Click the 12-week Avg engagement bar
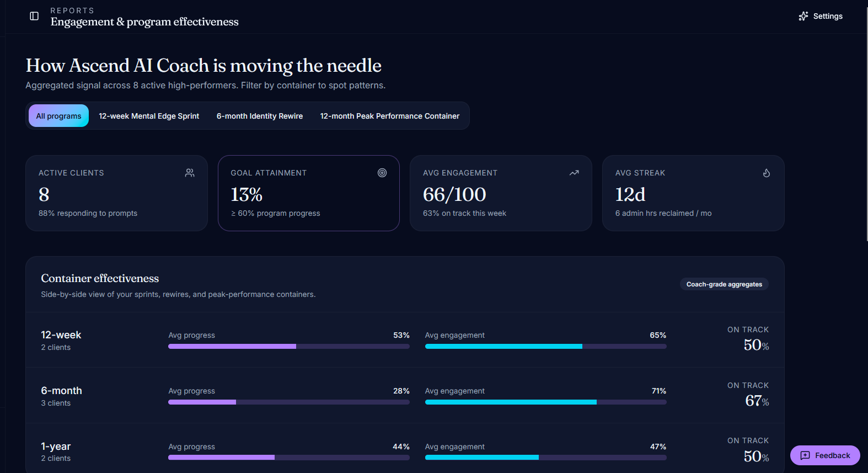 (546, 347)
